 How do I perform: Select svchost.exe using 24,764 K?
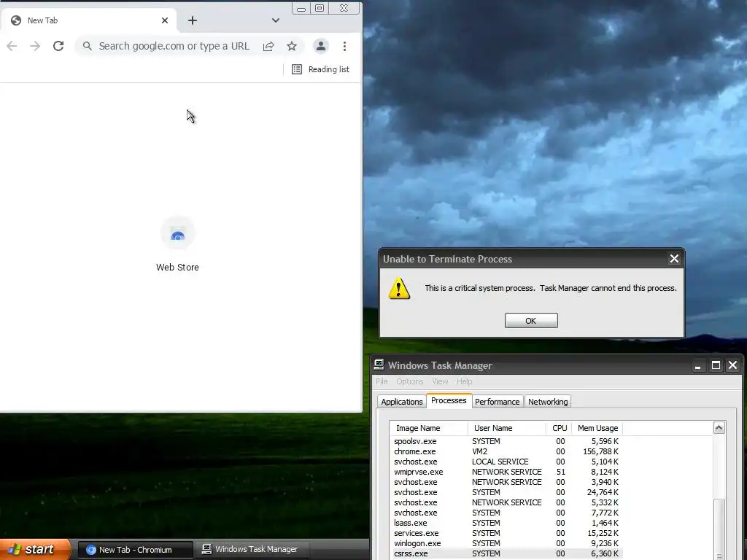coord(506,492)
